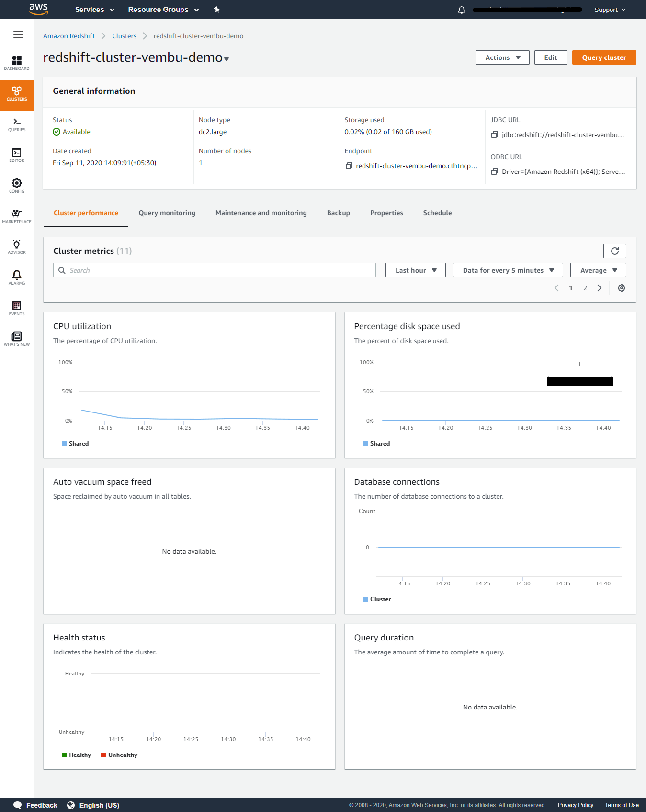Click the JDBC URL text value
Viewport: 646px width, 812px height.
563,135
